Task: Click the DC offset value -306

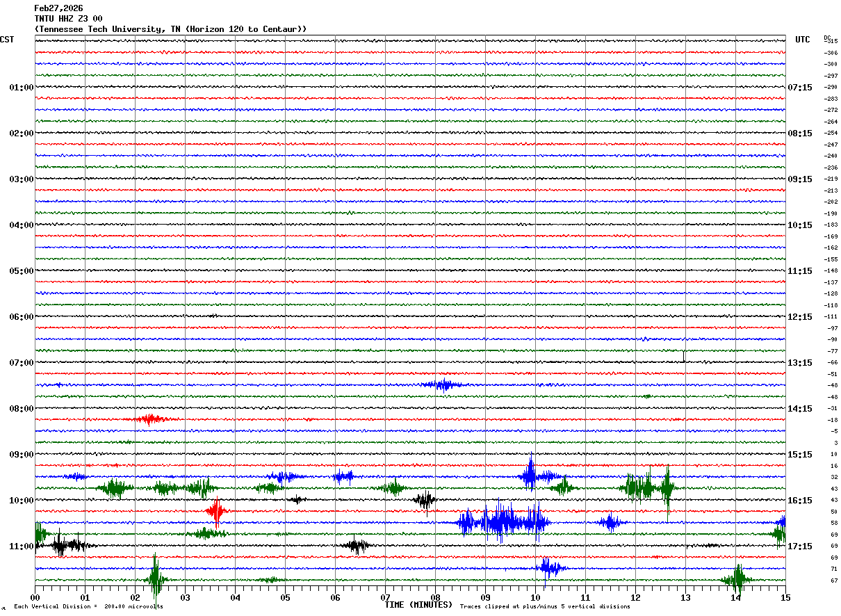Action: point(831,53)
